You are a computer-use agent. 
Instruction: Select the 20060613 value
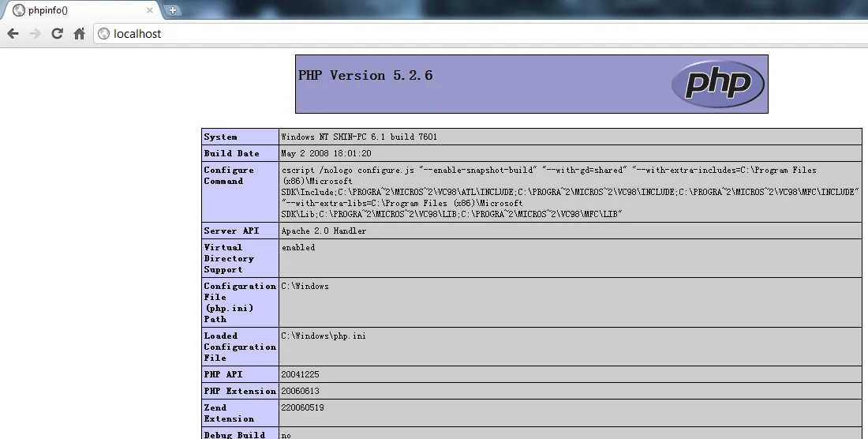click(300, 392)
